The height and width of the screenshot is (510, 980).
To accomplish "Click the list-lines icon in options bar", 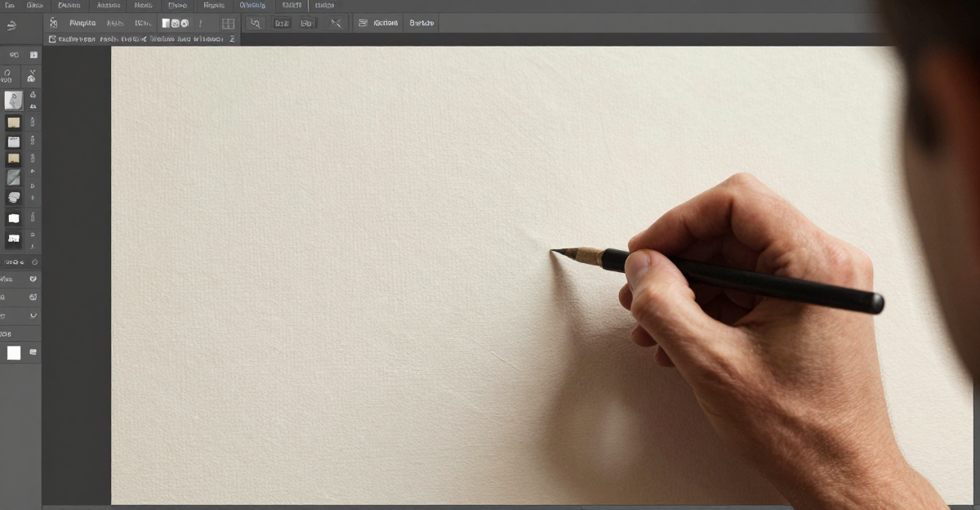I will 363,23.
